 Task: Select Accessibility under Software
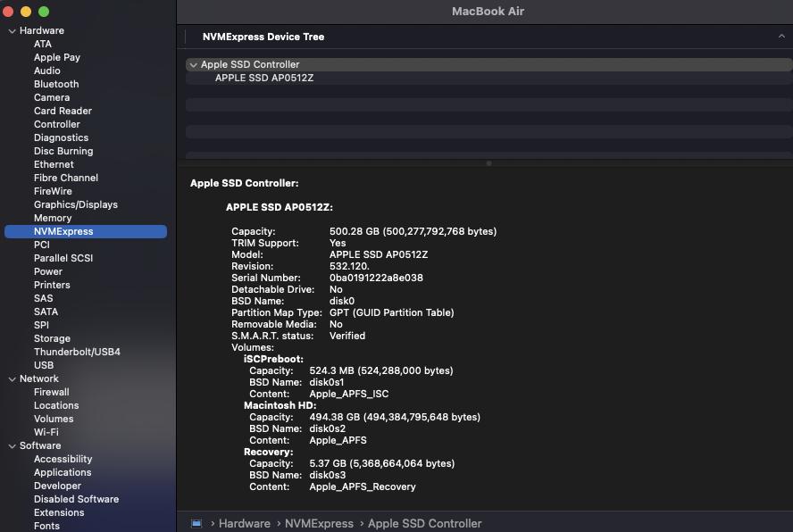click(x=63, y=459)
